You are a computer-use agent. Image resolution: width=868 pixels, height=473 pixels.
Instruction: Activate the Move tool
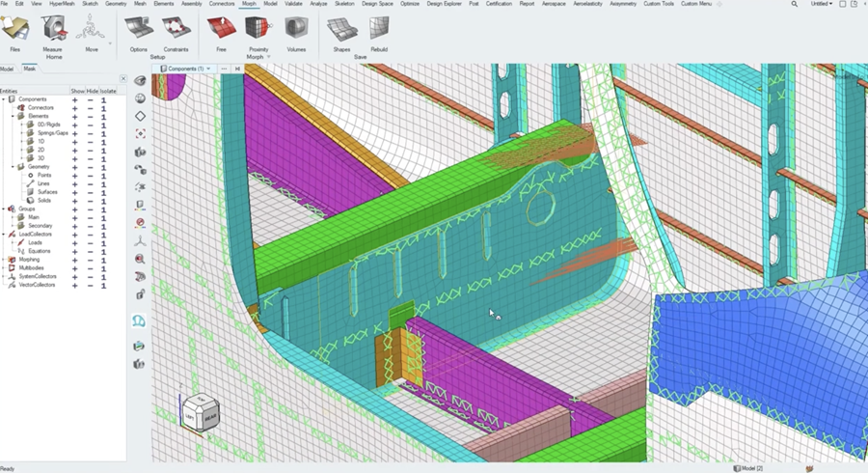pos(91,33)
